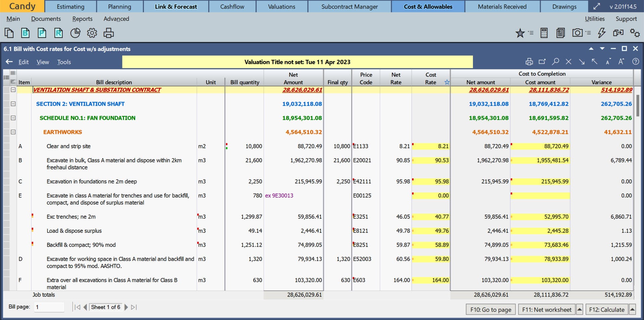
Task: Switch to the Planning tab
Action: coord(119,6)
